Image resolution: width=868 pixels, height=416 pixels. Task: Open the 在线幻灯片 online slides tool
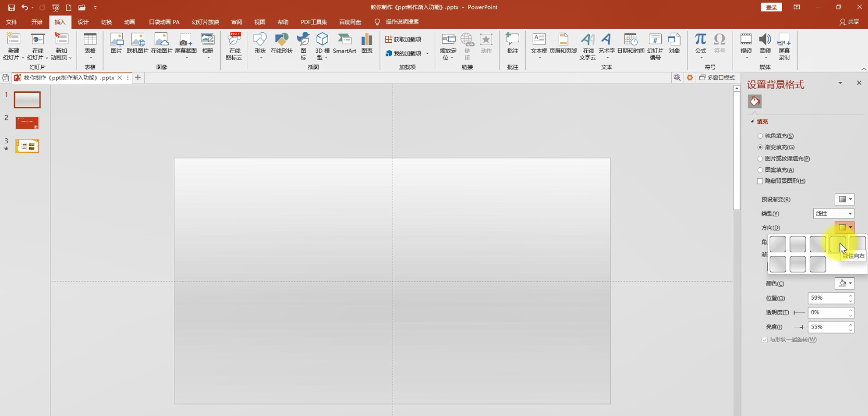tap(37, 46)
